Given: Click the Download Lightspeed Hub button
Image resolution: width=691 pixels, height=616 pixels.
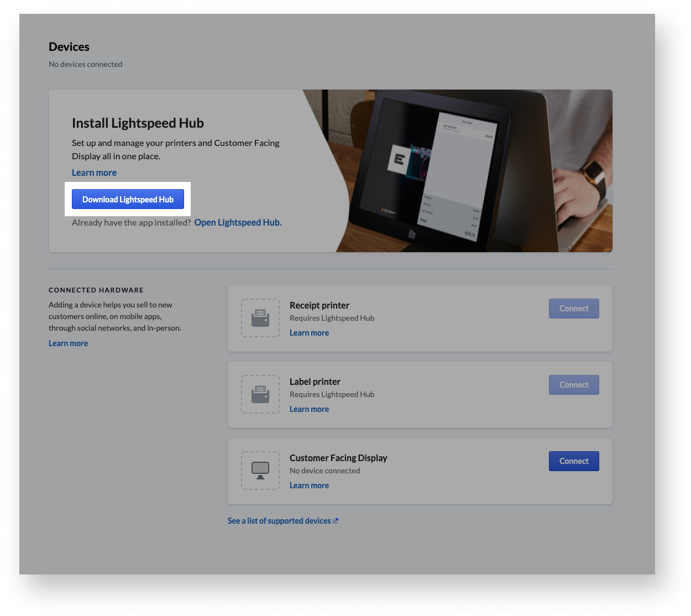Looking at the screenshot, I should 128,199.
